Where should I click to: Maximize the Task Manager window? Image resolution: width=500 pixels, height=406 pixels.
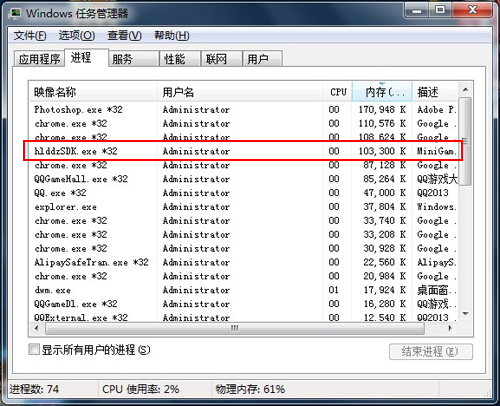click(440, 10)
